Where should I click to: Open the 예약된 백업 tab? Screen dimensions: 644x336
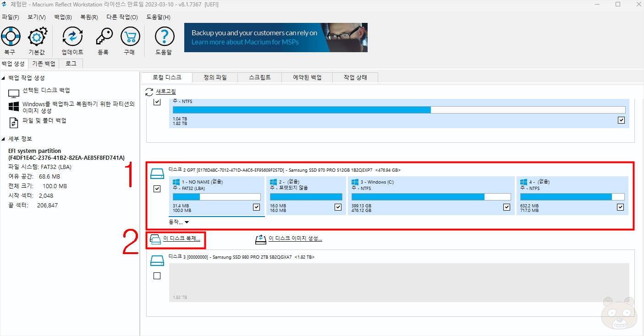click(x=307, y=77)
